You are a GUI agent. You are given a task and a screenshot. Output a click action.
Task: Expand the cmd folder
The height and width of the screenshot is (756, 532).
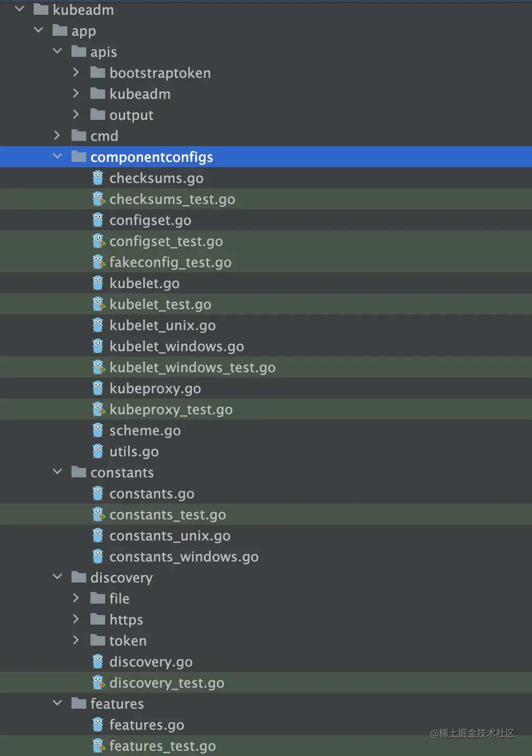click(57, 135)
